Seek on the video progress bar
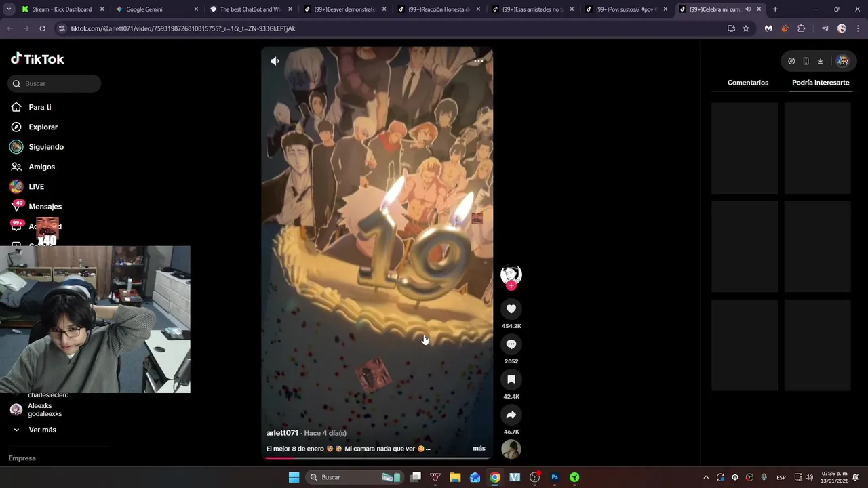This screenshot has height=488, width=868. pyautogui.click(x=377, y=457)
